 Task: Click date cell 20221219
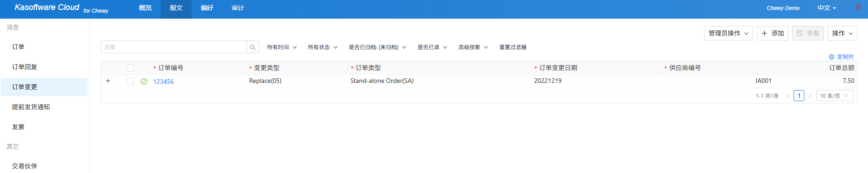(x=548, y=81)
